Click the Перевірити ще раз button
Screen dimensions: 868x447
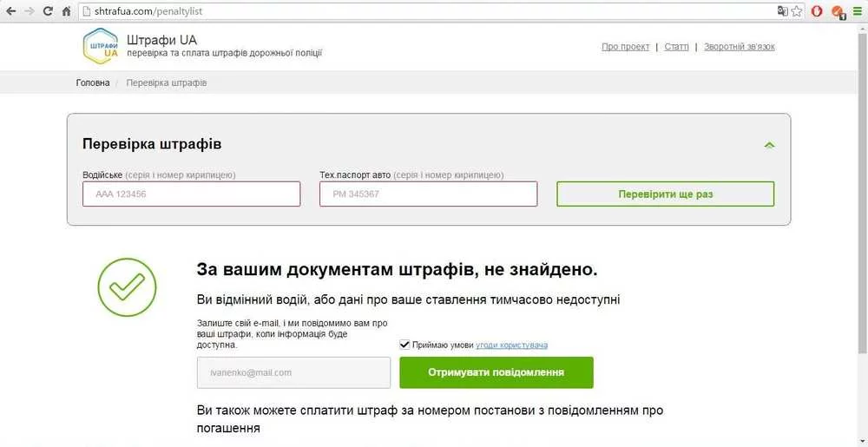pyautogui.click(x=666, y=194)
